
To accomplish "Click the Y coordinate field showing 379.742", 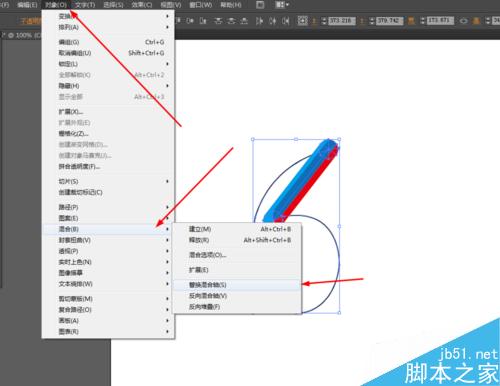I will coord(390,21).
